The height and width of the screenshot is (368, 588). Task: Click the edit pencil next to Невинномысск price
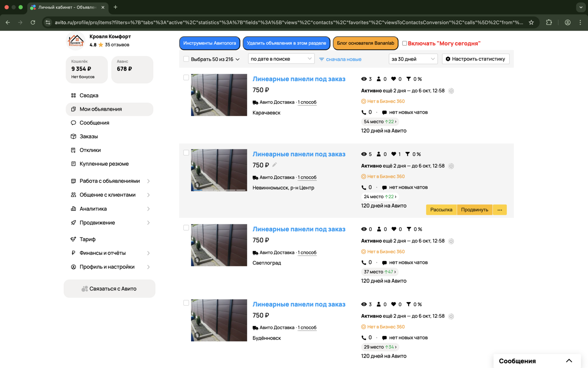tap(274, 165)
